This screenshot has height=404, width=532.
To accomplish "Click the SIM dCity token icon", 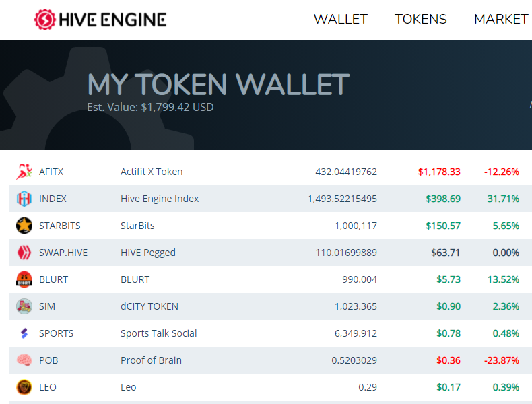I will pyautogui.click(x=24, y=306).
